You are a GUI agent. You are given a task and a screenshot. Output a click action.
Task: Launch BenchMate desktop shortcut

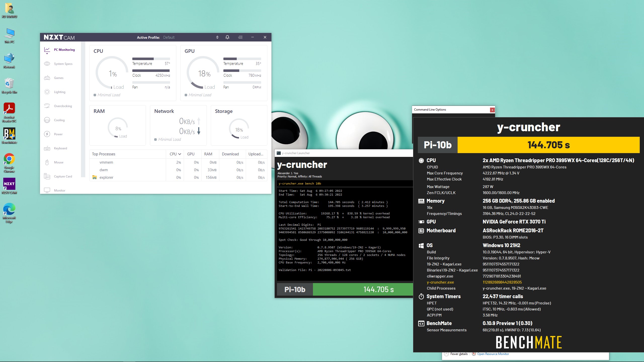coord(9,136)
